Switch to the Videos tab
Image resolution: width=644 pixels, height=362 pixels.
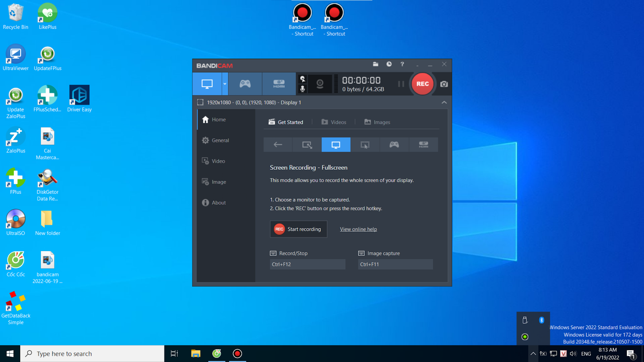334,122
